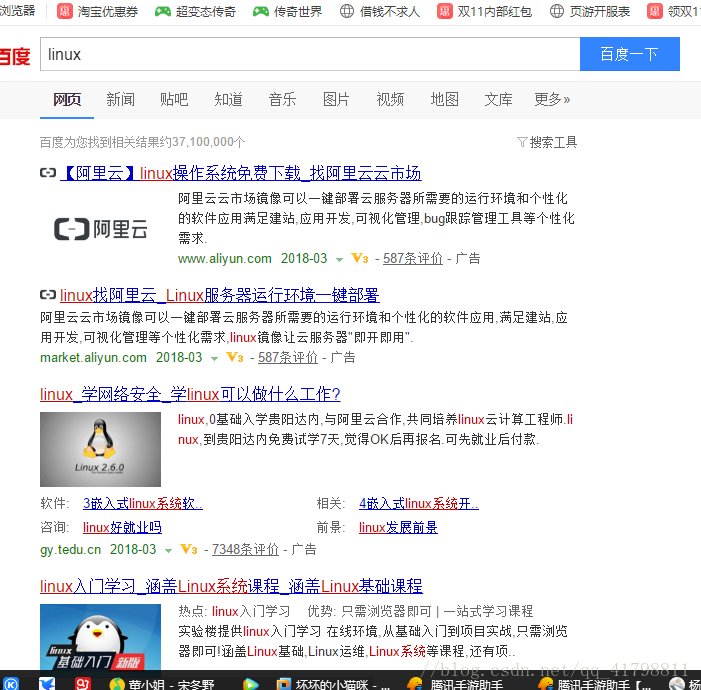
Task: Open linux_学网络安全 可以做什么工作 result
Action: point(190,394)
